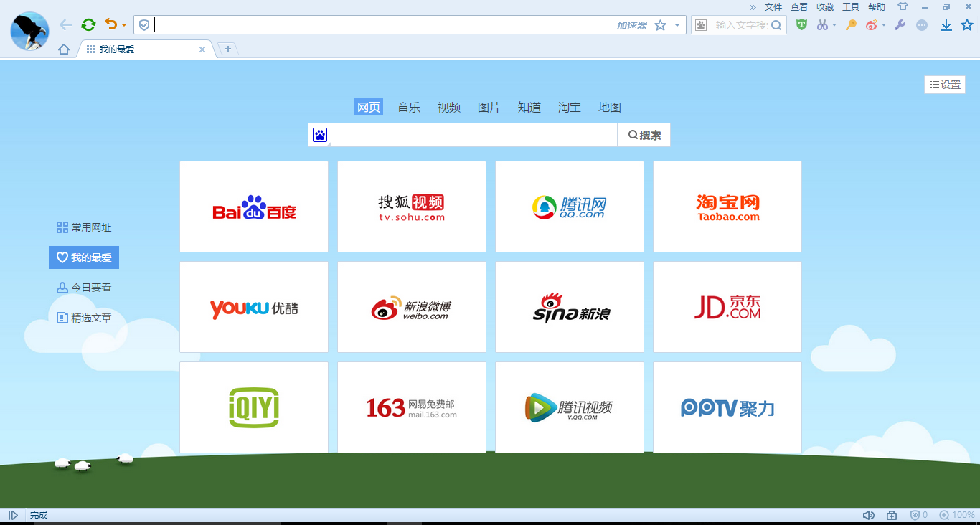Image resolution: width=980 pixels, height=525 pixels.
Task: Click the eagle profile avatar
Action: tap(29, 32)
